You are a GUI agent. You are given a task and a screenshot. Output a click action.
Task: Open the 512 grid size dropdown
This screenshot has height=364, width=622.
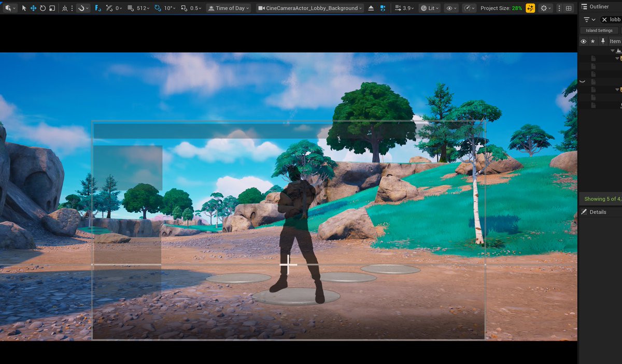[x=143, y=8]
